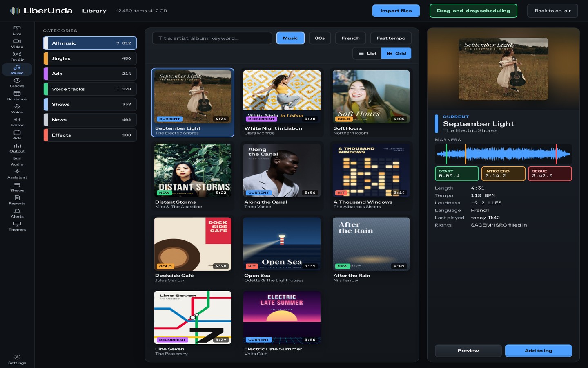This screenshot has width=588, height=368.
Task: Open the Ads sidebar section
Action: pyautogui.click(x=17, y=135)
